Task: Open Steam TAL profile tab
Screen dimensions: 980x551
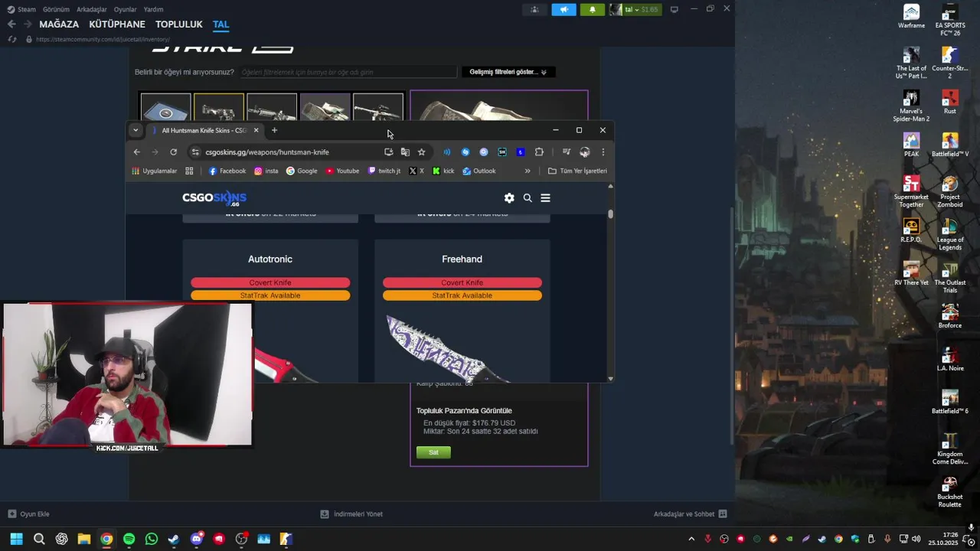Action: point(221,24)
